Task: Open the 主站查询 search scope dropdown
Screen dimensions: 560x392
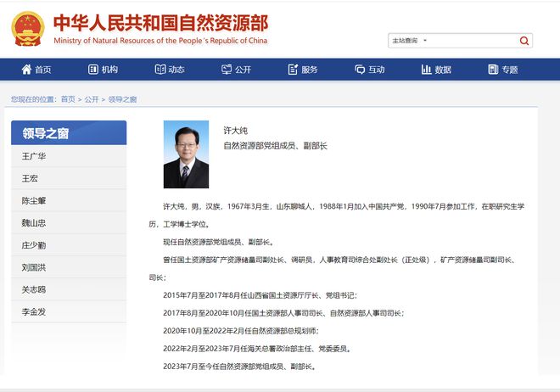Action: 409,41
